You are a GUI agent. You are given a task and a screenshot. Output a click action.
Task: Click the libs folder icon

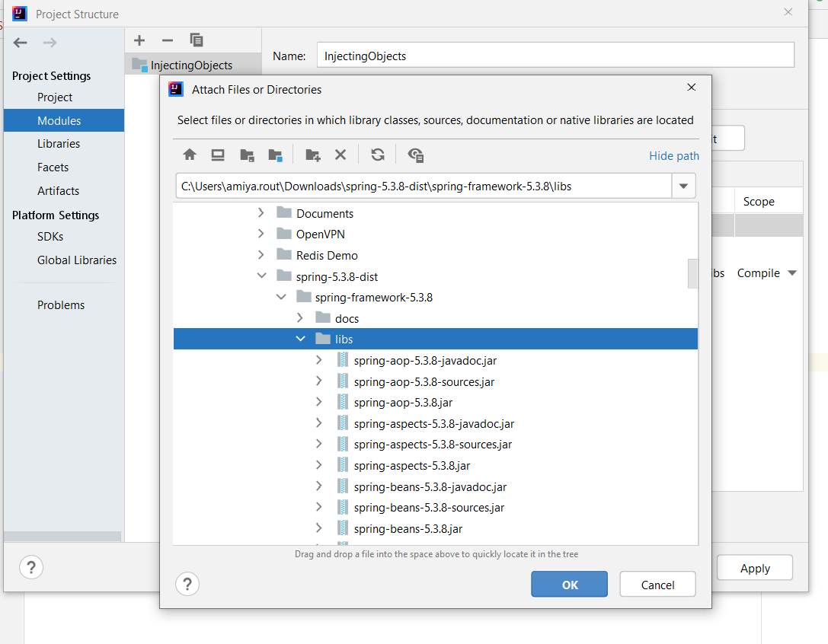[x=323, y=339]
